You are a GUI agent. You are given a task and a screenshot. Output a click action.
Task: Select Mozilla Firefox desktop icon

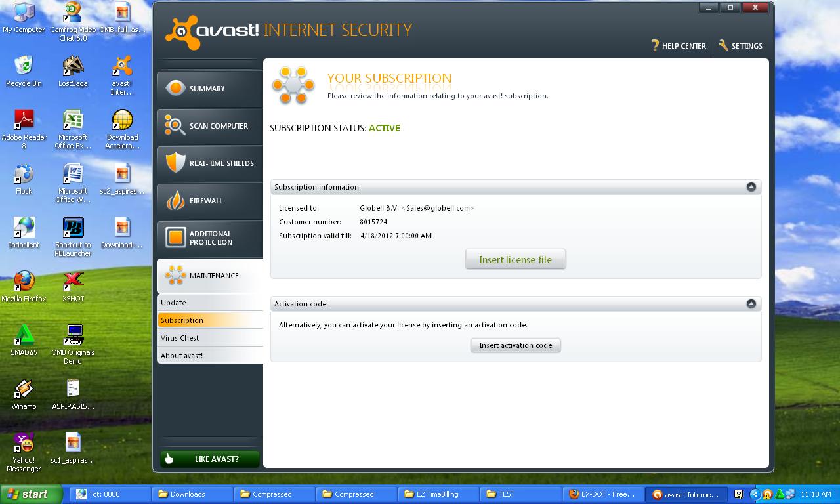[x=24, y=287]
